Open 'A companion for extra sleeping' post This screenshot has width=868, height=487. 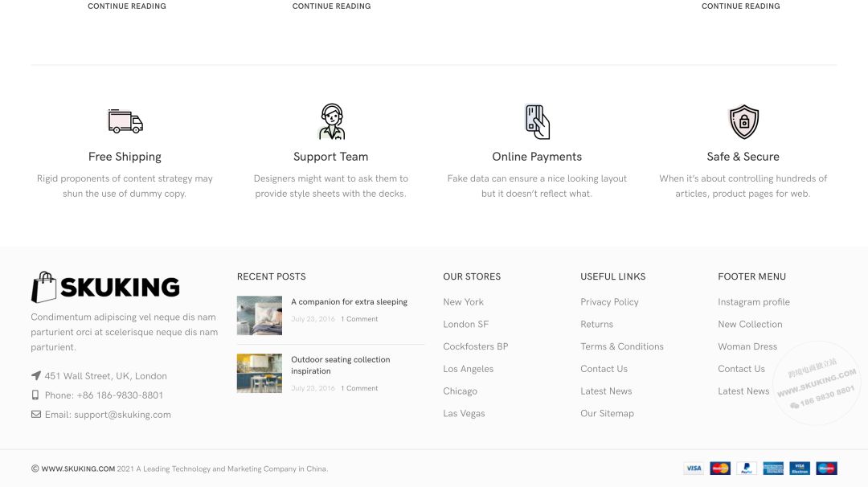(350, 301)
